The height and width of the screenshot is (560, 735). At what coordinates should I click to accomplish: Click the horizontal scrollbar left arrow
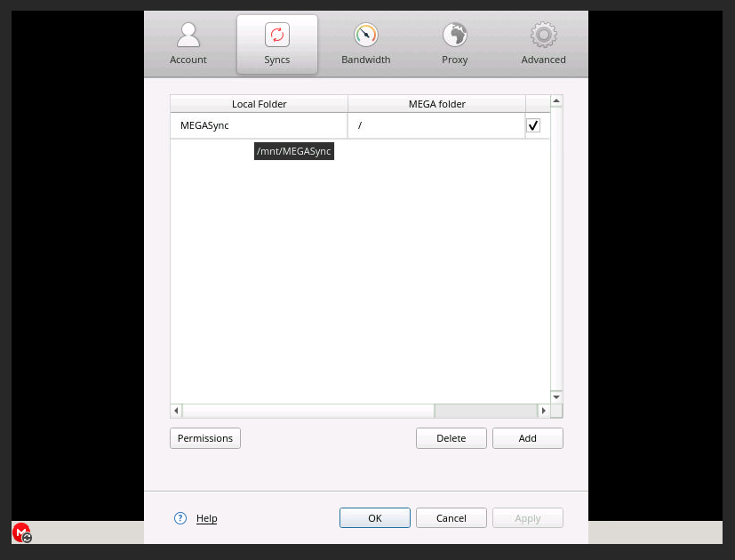pos(176,411)
